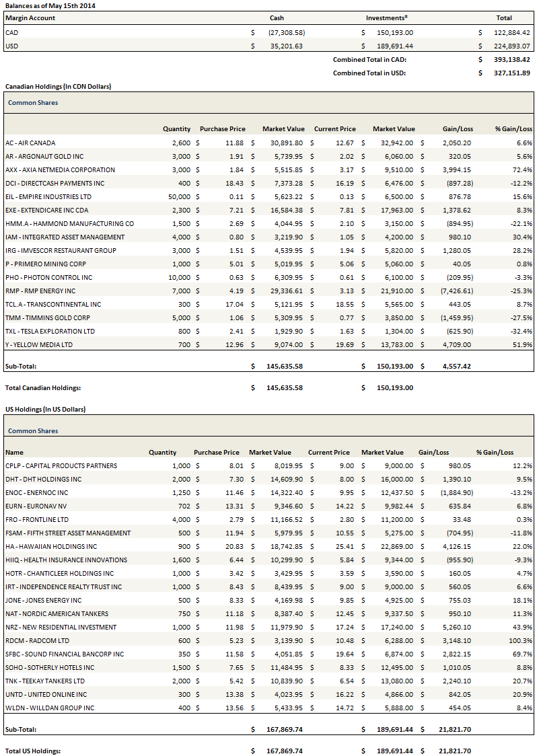This screenshot has width=539, height=756.
Task: Click the USD investments value 189,691.44 at top
Action: click(391, 46)
